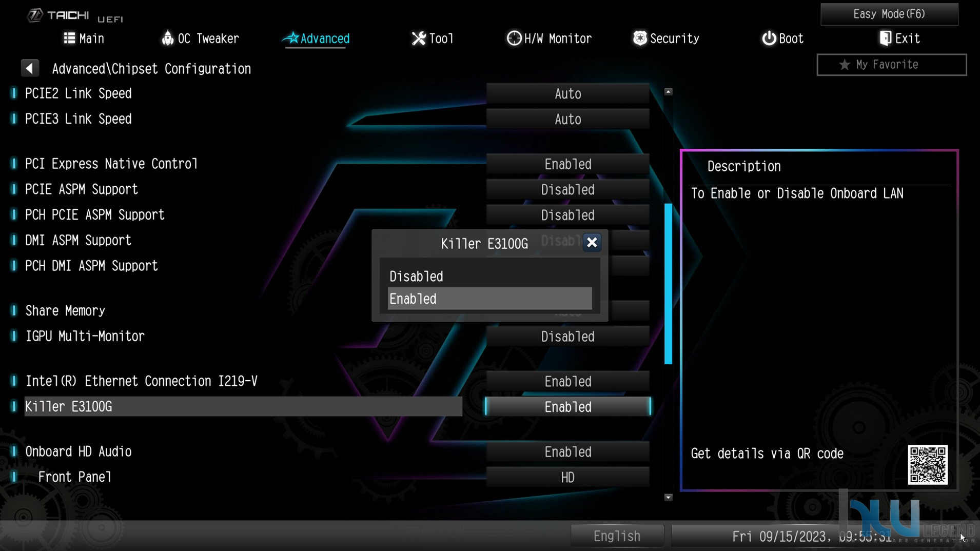
Task: Switch to the Boot tab
Action: click(x=782, y=38)
